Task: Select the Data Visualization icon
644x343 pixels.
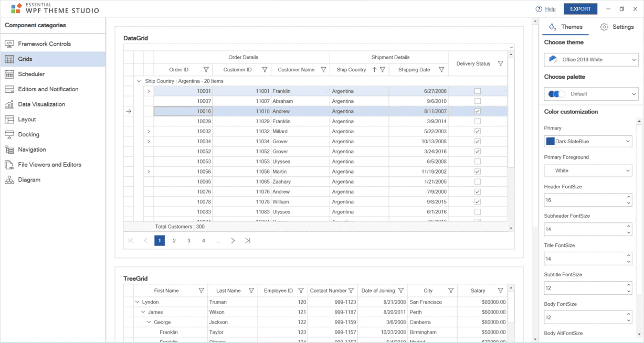Action: click(x=10, y=104)
